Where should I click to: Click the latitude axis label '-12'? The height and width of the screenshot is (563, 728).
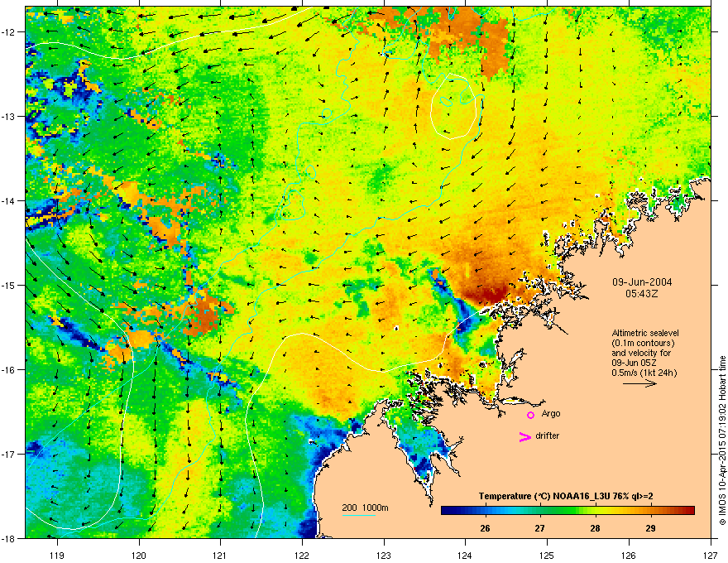tap(9, 32)
